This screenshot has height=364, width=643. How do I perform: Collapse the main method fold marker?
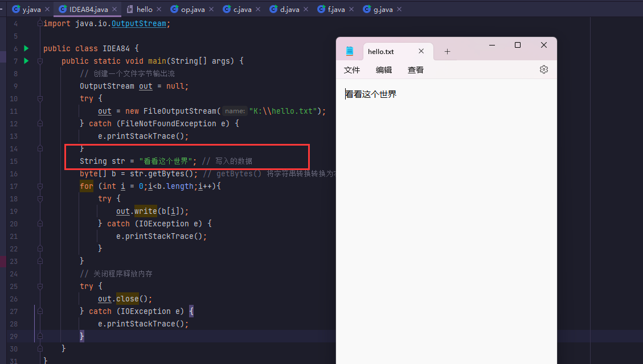[x=40, y=61]
